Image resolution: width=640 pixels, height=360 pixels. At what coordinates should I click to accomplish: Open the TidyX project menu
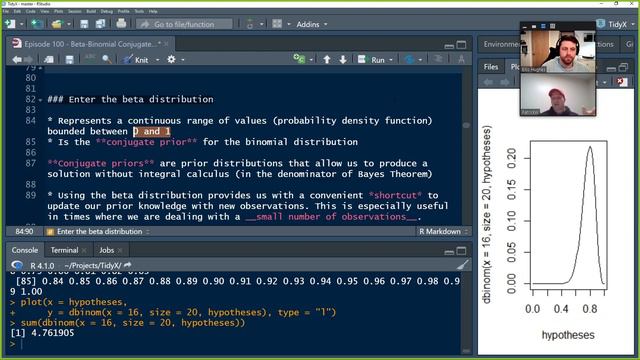617,24
